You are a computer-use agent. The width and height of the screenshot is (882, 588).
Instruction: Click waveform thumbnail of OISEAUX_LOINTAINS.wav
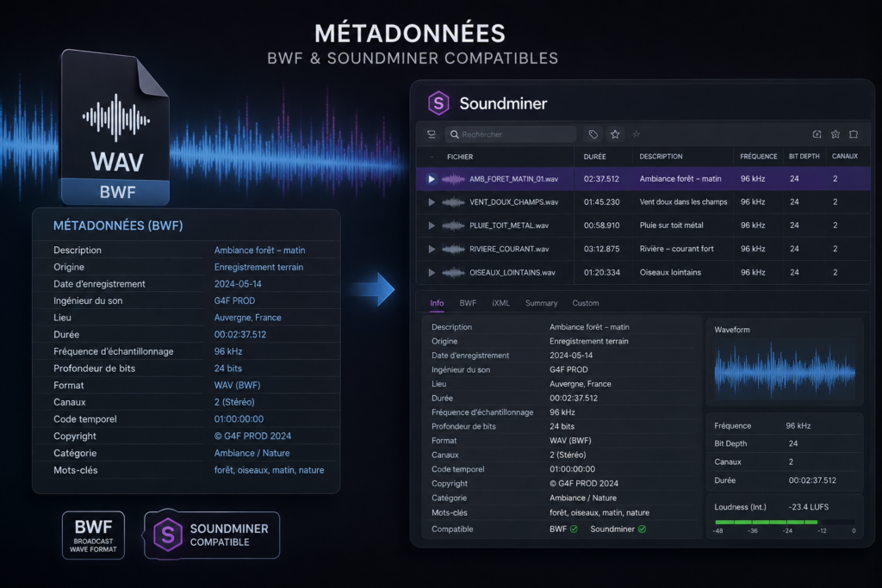point(453,273)
